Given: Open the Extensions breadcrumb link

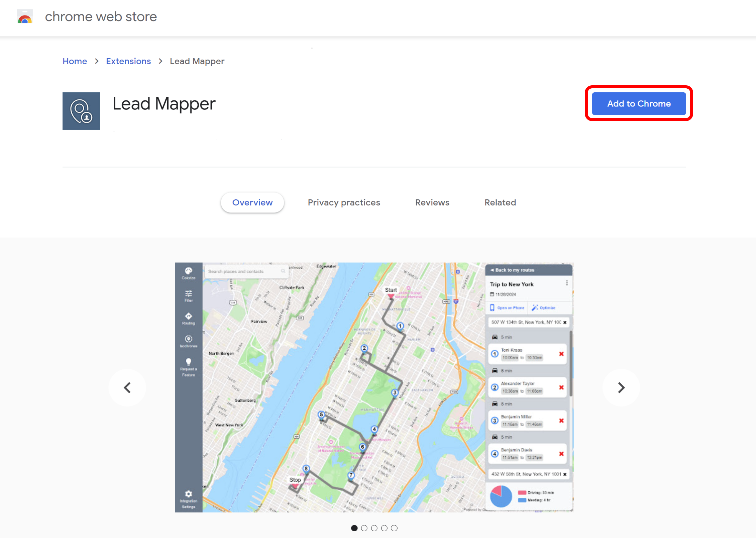Looking at the screenshot, I should tap(128, 61).
